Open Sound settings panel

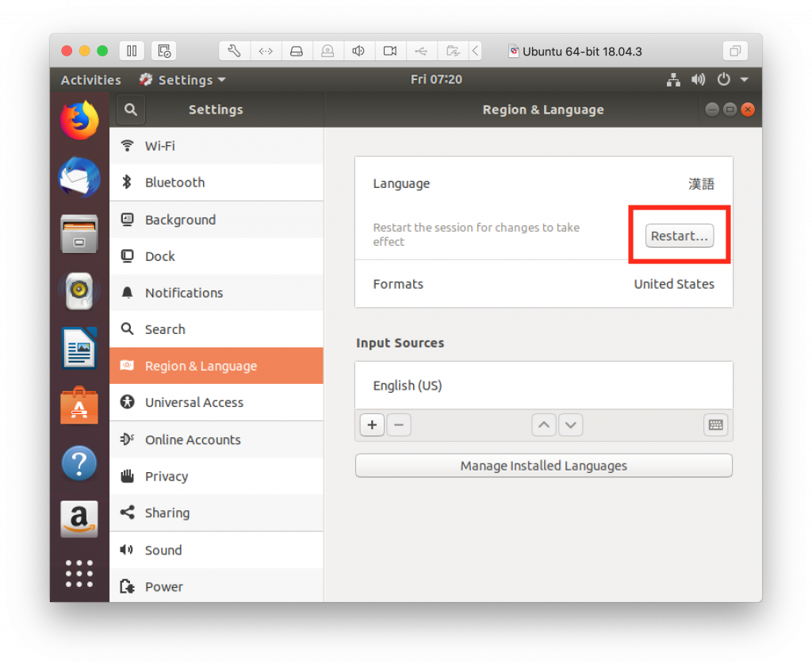click(x=216, y=551)
